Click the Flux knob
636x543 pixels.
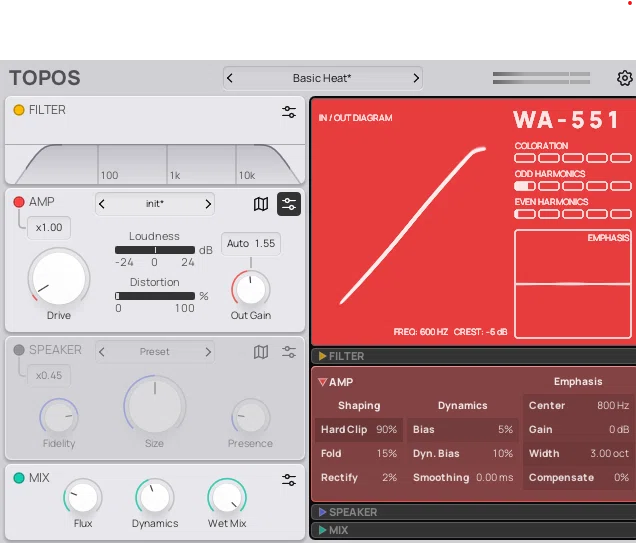[x=83, y=497]
